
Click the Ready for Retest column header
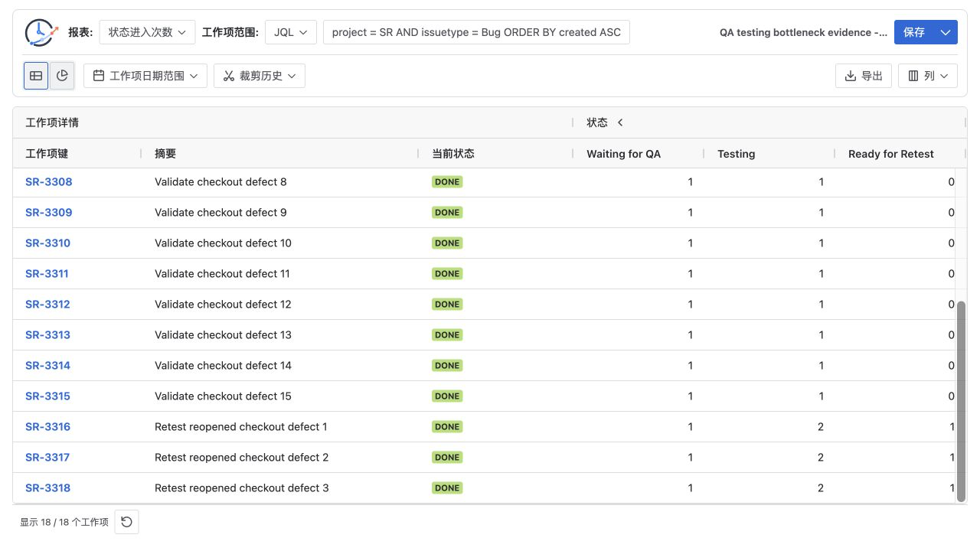(x=891, y=154)
